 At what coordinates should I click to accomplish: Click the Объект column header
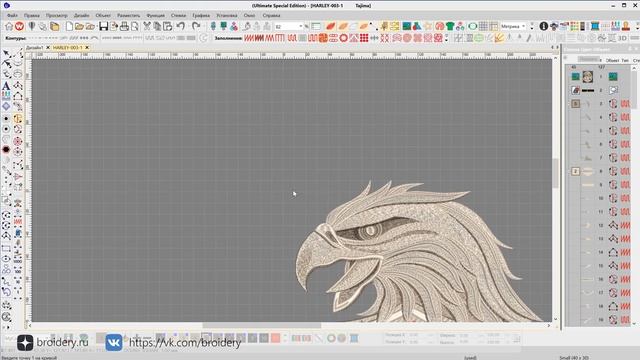[x=612, y=60]
